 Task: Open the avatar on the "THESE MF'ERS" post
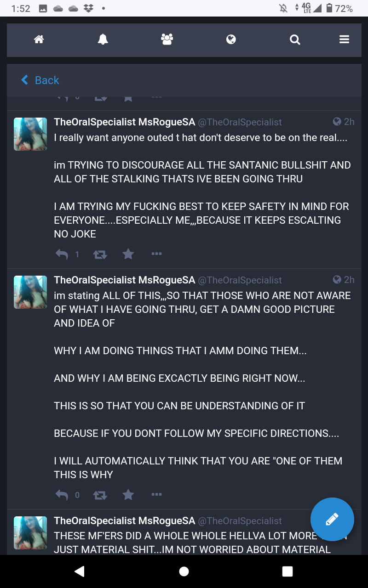pos(30,533)
